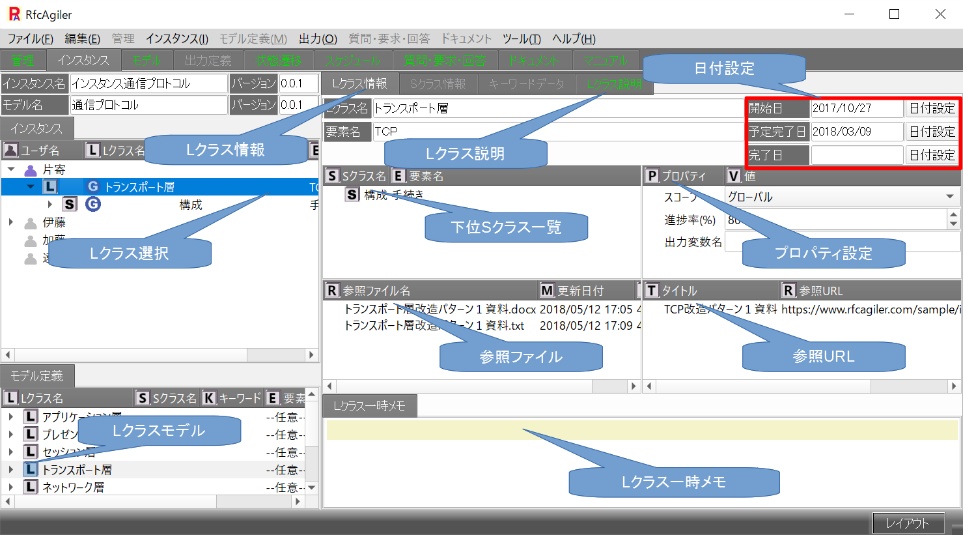
Task: Click the L icon in instance tree Lクラス名 header
Action: (92, 150)
